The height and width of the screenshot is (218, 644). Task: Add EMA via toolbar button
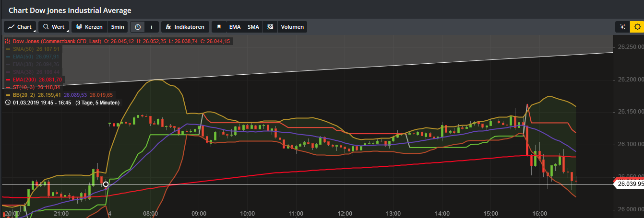(x=235, y=27)
